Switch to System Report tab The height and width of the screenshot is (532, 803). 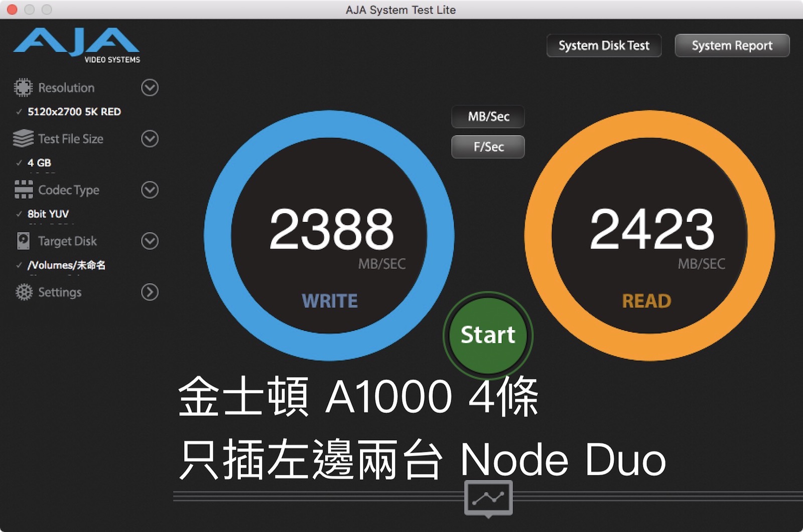click(x=732, y=46)
